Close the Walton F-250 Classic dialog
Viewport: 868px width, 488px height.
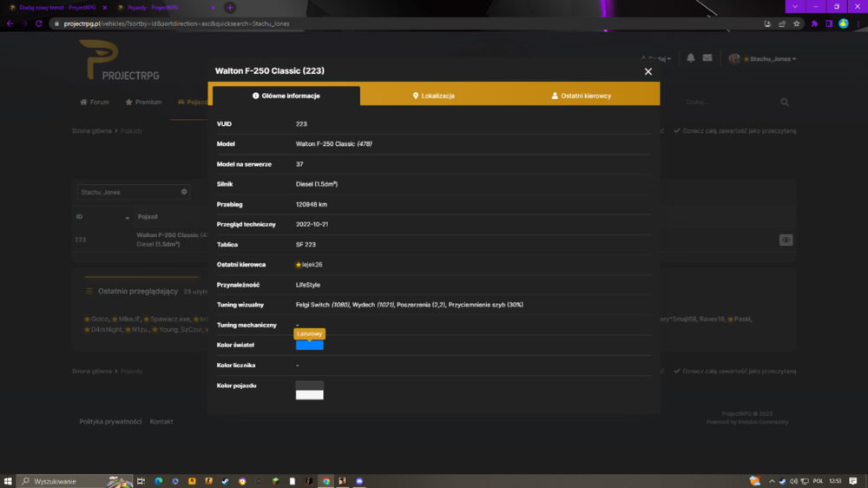point(648,71)
